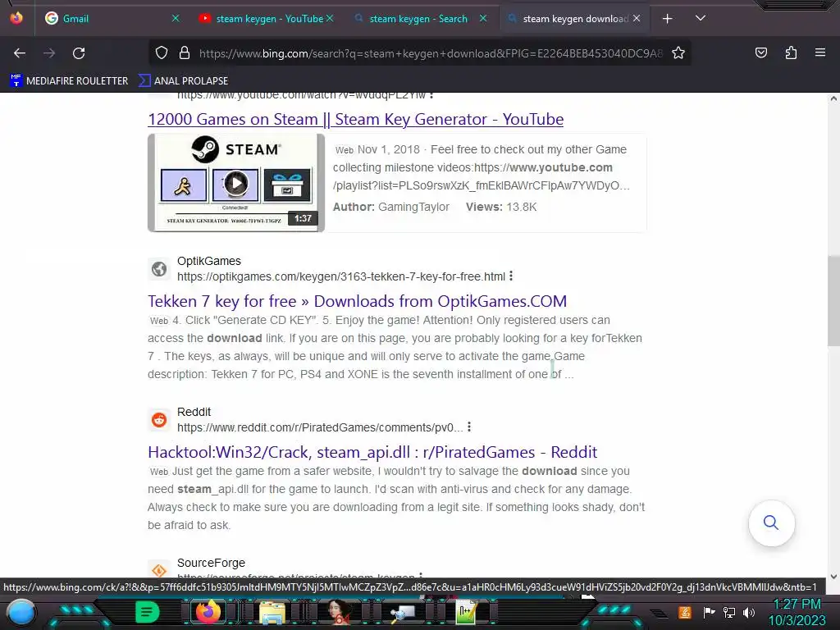
Task: Click the scrollbar up arrow
Action: click(x=833, y=98)
